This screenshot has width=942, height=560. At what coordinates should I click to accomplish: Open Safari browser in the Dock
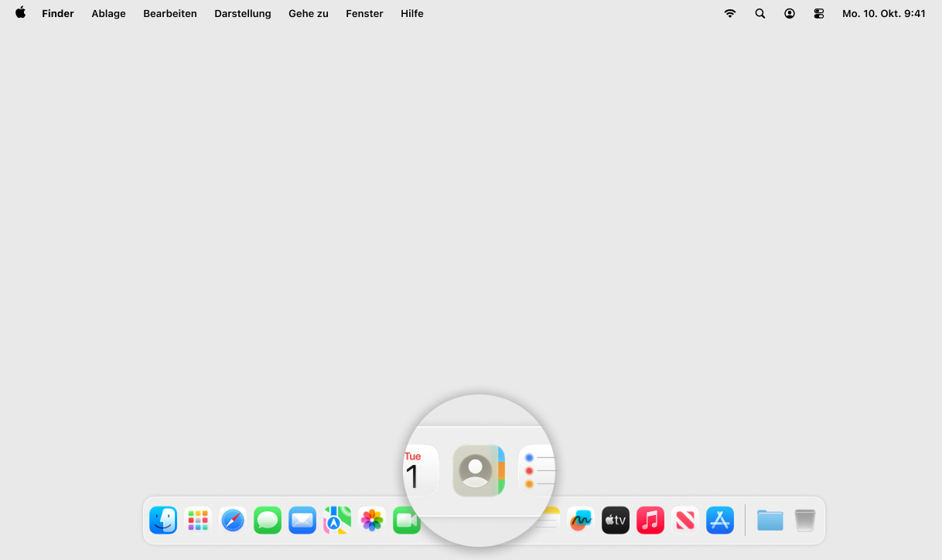pyautogui.click(x=233, y=521)
